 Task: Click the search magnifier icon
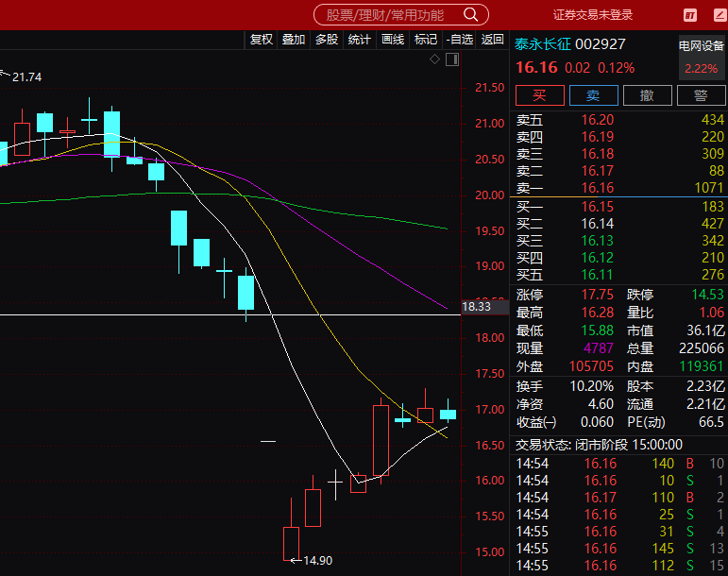click(470, 15)
